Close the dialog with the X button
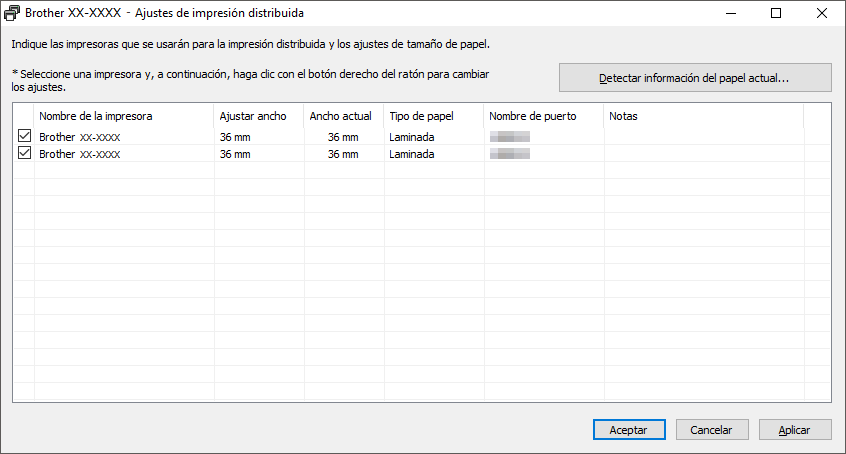 [x=822, y=14]
